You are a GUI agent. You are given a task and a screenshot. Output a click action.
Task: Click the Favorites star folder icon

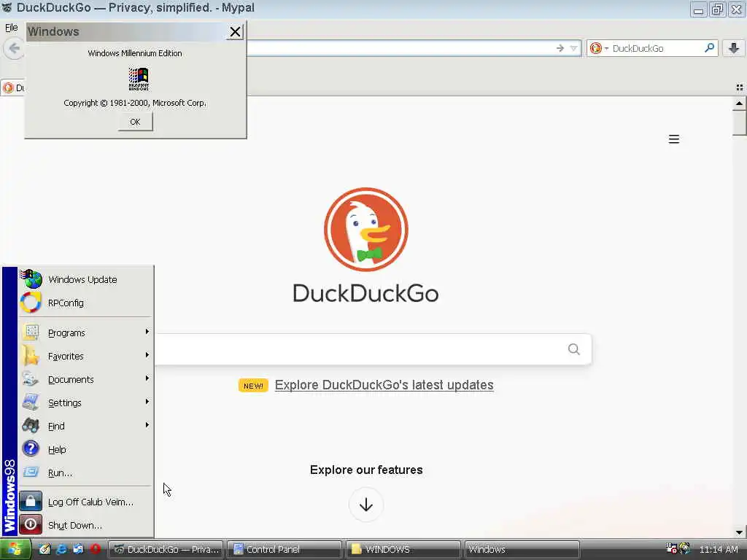click(31, 355)
